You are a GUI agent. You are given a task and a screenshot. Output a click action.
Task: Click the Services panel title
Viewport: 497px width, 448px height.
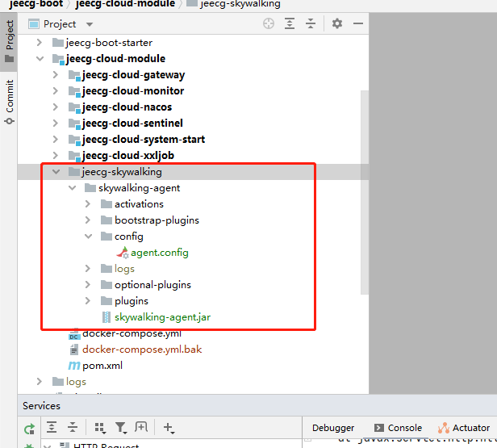[41, 406]
